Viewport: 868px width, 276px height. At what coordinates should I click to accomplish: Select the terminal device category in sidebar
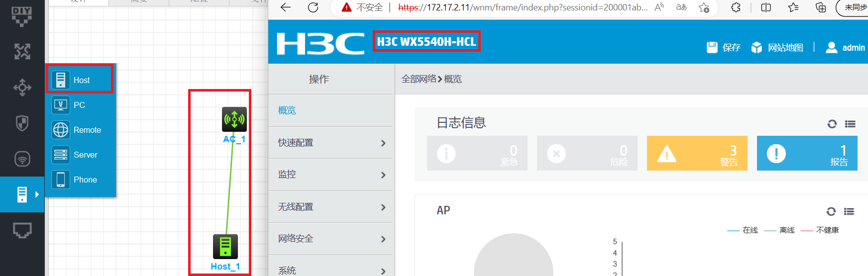pos(22,194)
